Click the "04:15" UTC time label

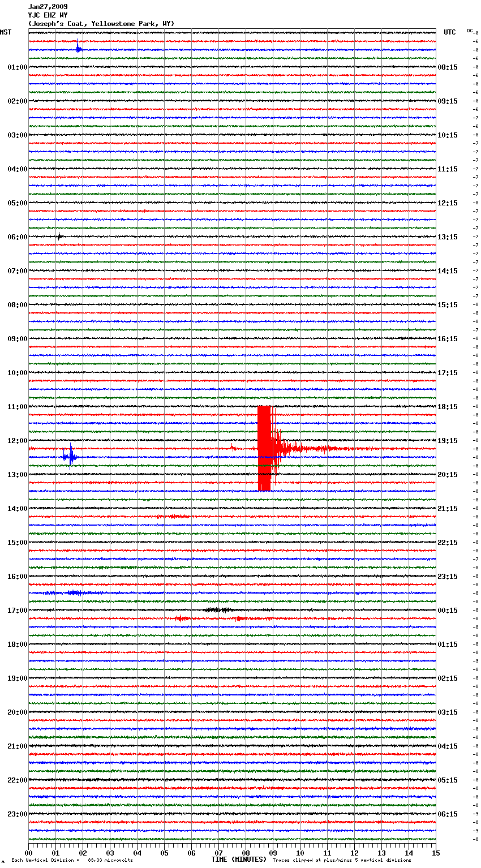pos(448,746)
